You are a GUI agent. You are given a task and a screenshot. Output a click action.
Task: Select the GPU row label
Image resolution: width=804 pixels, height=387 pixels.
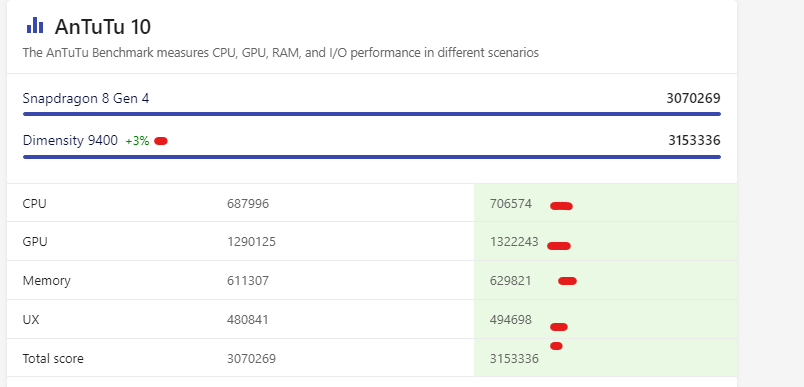35,241
